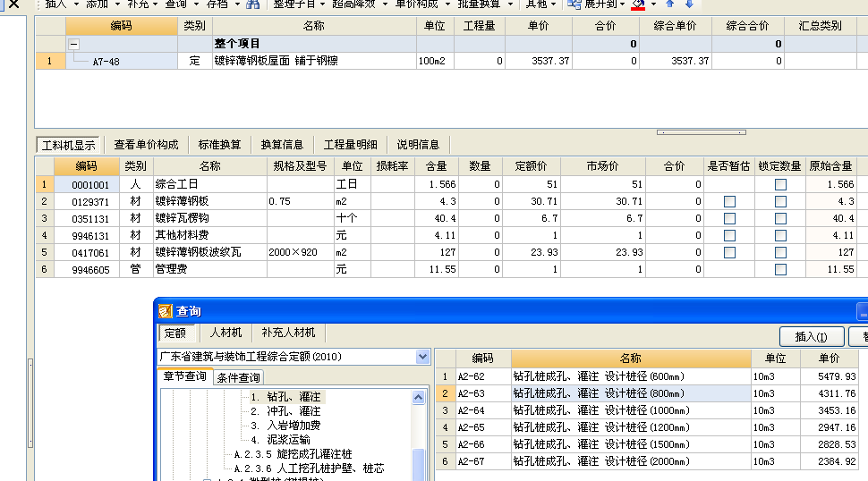The width and height of the screenshot is (868, 481).
Task: Select tree item 2. 冲孔、灌注
Action: click(285, 411)
